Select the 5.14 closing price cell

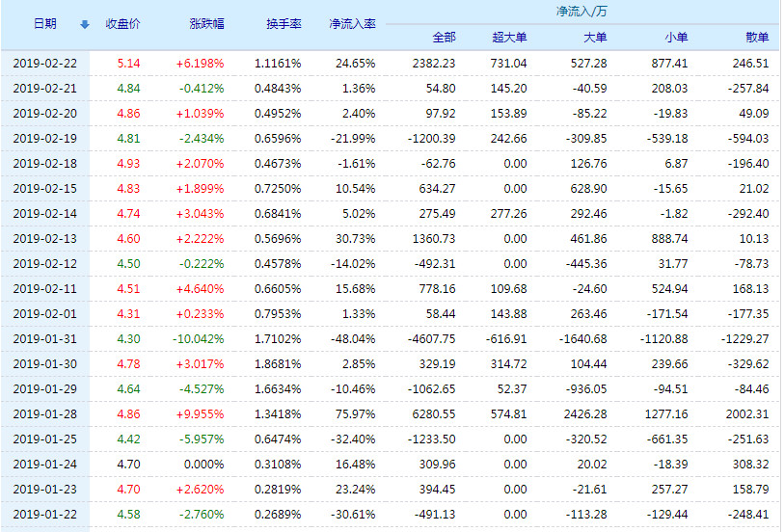[x=128, y=63]
